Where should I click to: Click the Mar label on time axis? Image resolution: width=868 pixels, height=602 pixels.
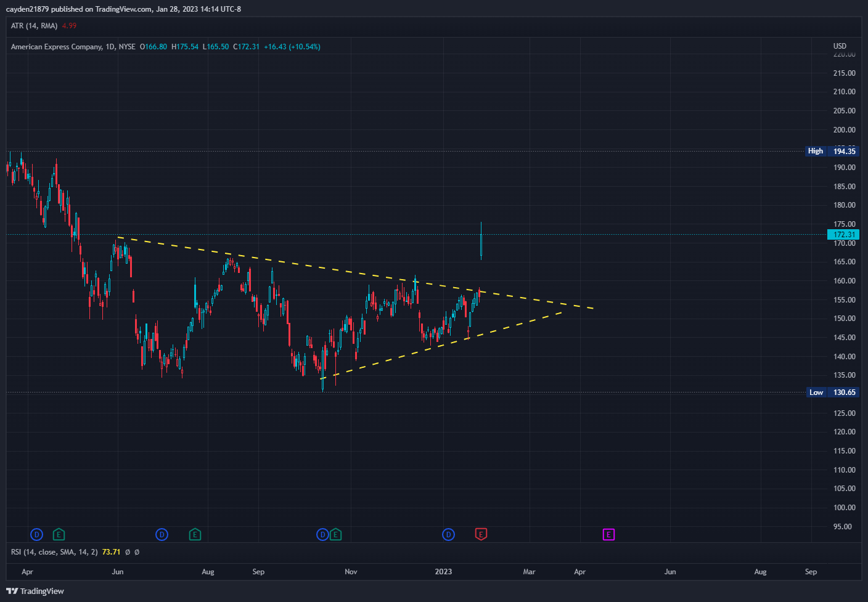(529, 572)
